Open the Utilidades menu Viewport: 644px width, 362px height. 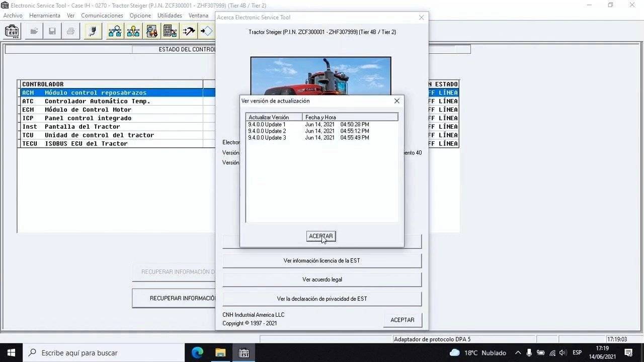tap(170, 16)
